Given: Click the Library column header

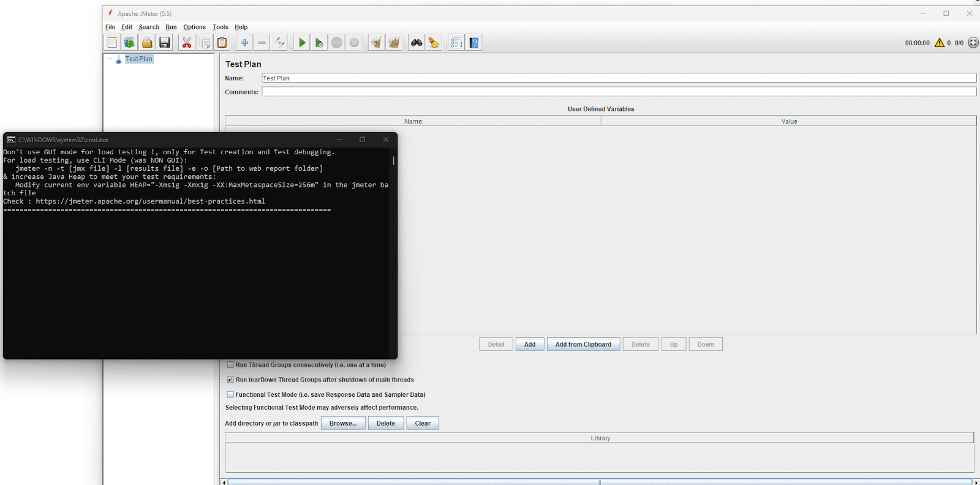Looking at the screenshot, I should [x=600, y=438].
